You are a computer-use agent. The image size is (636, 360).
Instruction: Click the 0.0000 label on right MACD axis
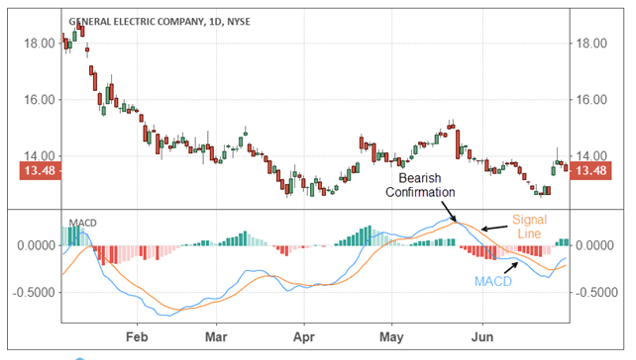click(595, 245)
